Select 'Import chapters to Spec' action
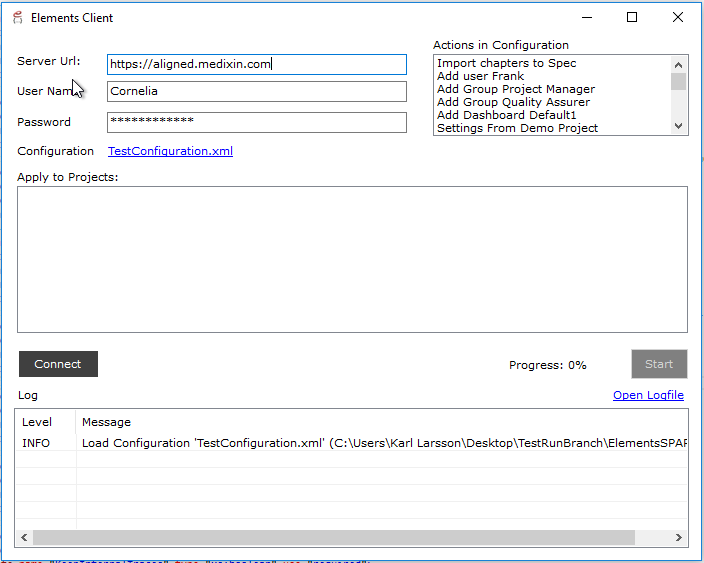Image resolution: width=704 pixels, height=563 pixels. pos(506,63)
